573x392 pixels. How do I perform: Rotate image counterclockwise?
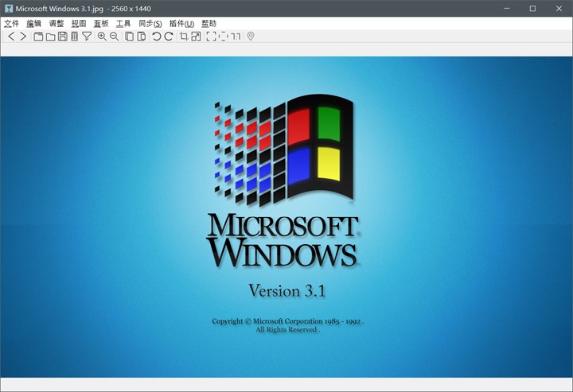pyautogui.click(x=157, y=36)
